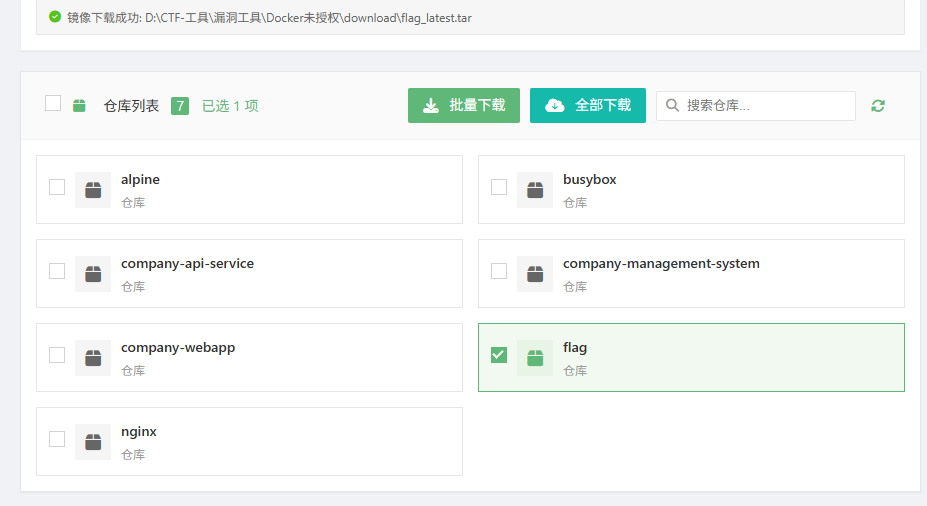Open the company-api-service repository name
Viewport: 927px width, 506px height.
187,264
